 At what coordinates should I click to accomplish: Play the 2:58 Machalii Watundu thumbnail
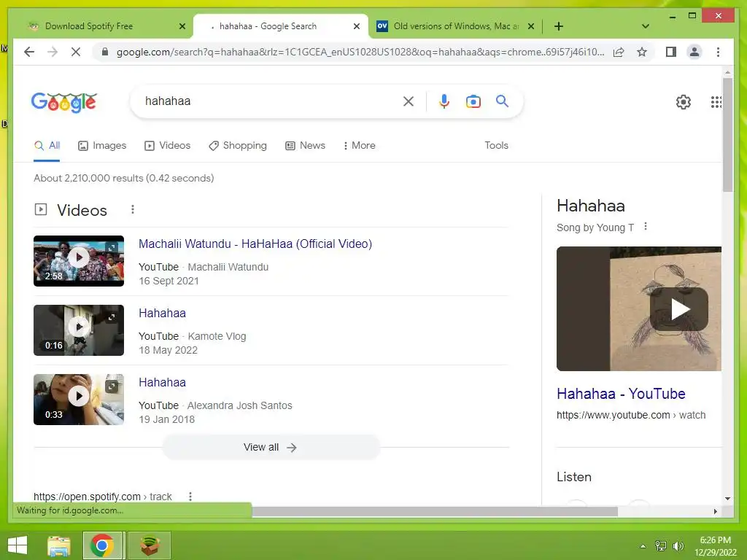point(79,261)
